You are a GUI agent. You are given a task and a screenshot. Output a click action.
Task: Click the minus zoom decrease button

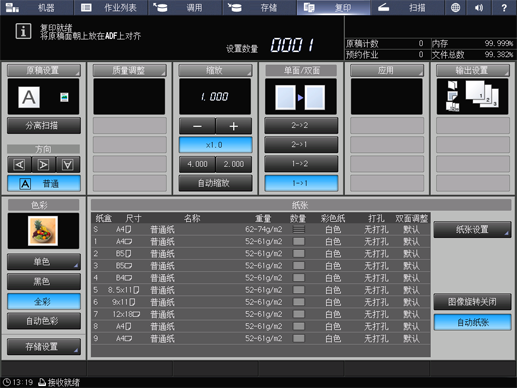(x=197, y=126)
